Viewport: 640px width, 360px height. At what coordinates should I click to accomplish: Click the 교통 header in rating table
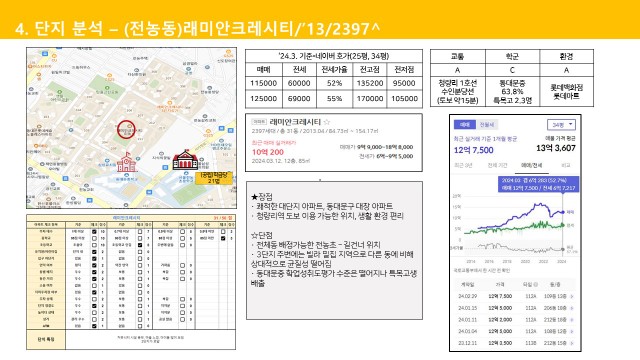pos(458,57)
